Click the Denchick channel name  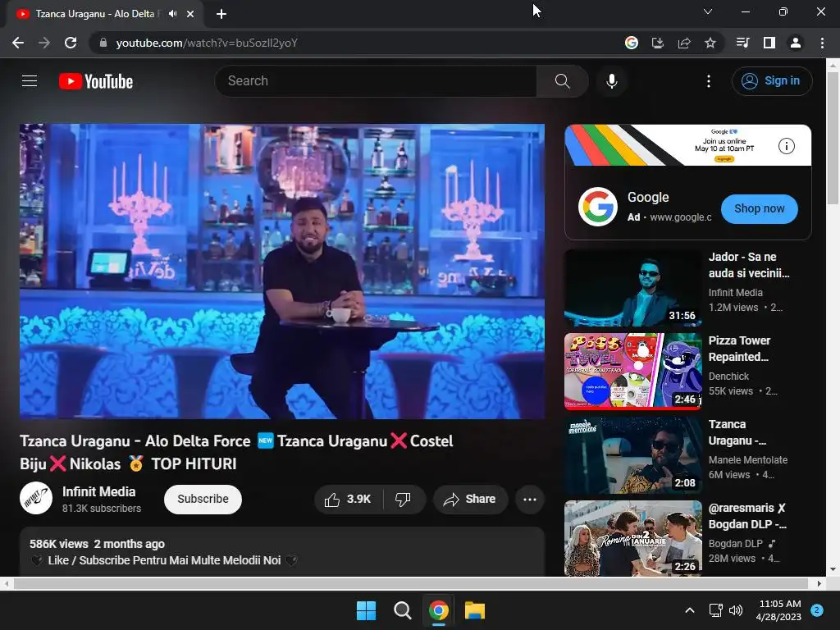(728, 377)
